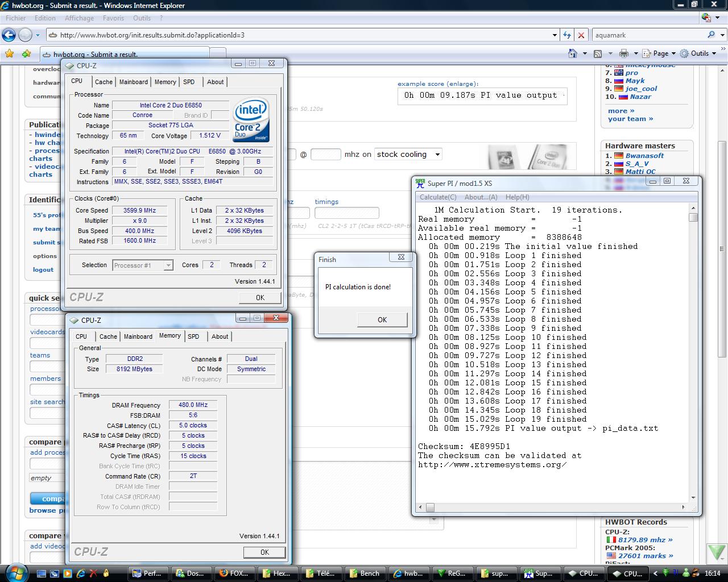Open the 'your team »' link
Image resolution: width=728 pixels, height=582 pixels.
pos(630,119)
